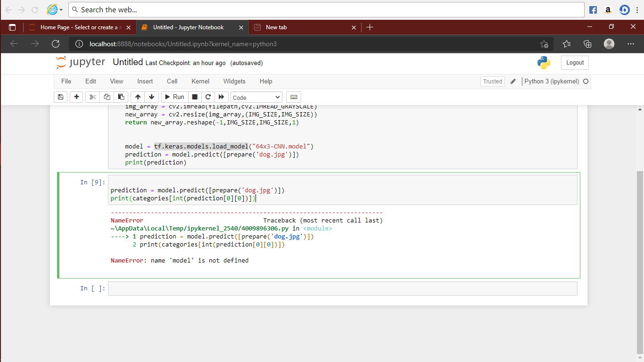Open the Code cell-type dropdown

pyautogui.click(x=256, y=97)
